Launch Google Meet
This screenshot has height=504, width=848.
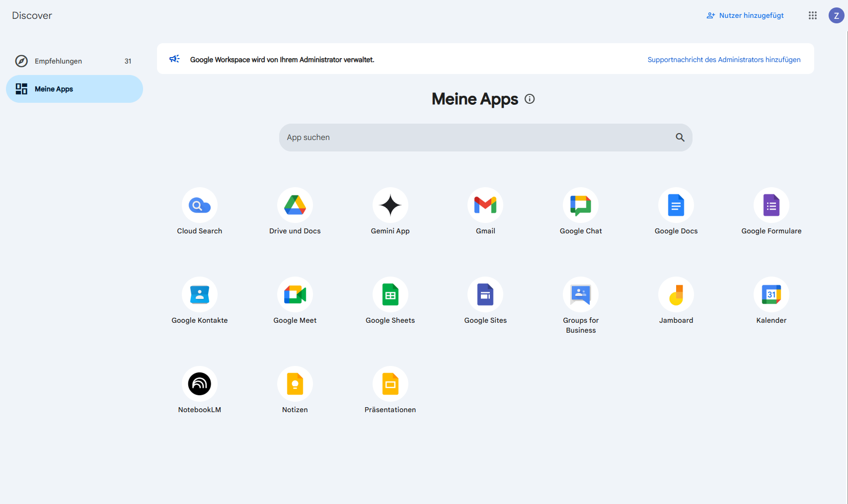tap(295, 294)
